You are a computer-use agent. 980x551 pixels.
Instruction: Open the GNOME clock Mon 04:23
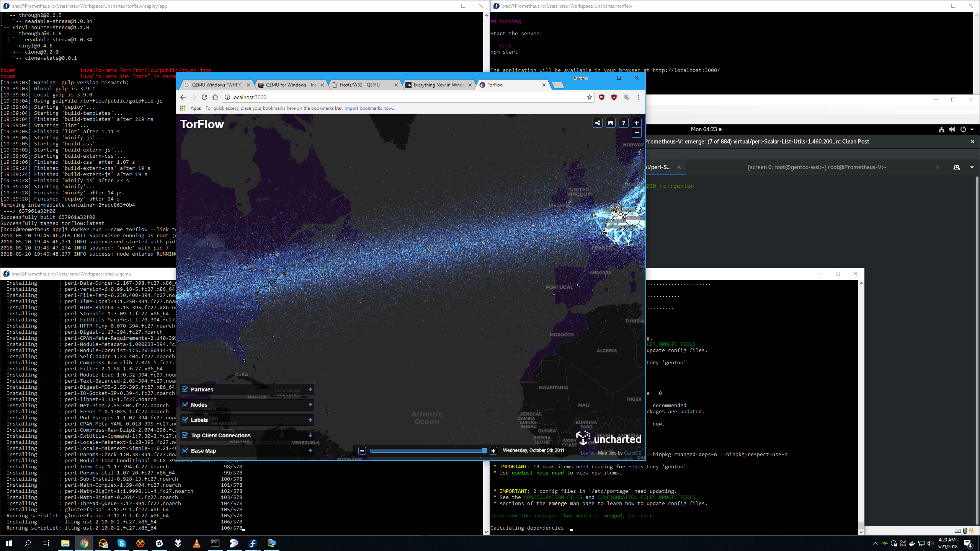point(706,129)
